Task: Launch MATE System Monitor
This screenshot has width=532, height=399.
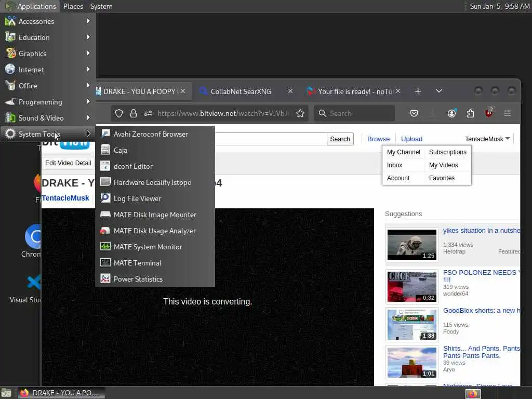Action: [155, 247]
